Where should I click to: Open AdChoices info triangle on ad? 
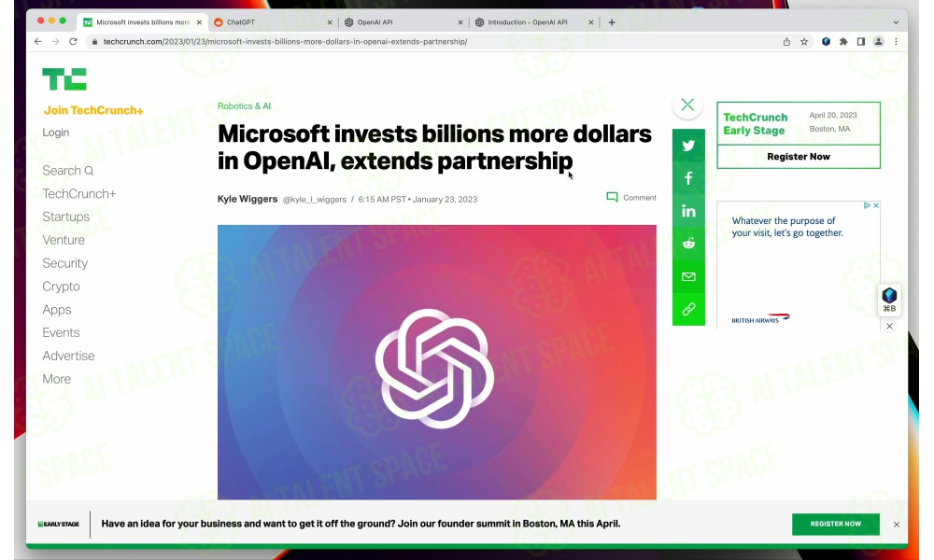[x=868, y=205]
